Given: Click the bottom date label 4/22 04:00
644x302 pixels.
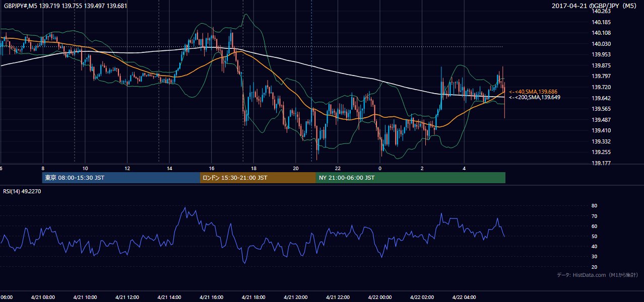Looking at the screenshot, I should point(465,297).
